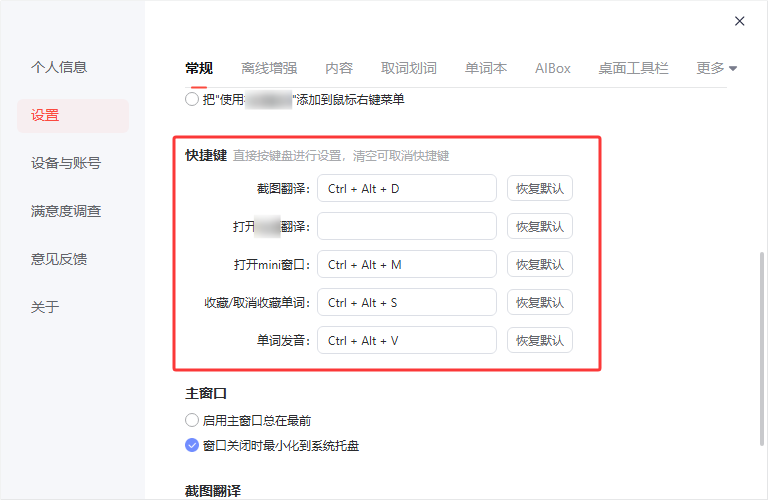Enable 启用主窗口总在最前 option
Screen dimensions: 768x500
coord(192,420)
